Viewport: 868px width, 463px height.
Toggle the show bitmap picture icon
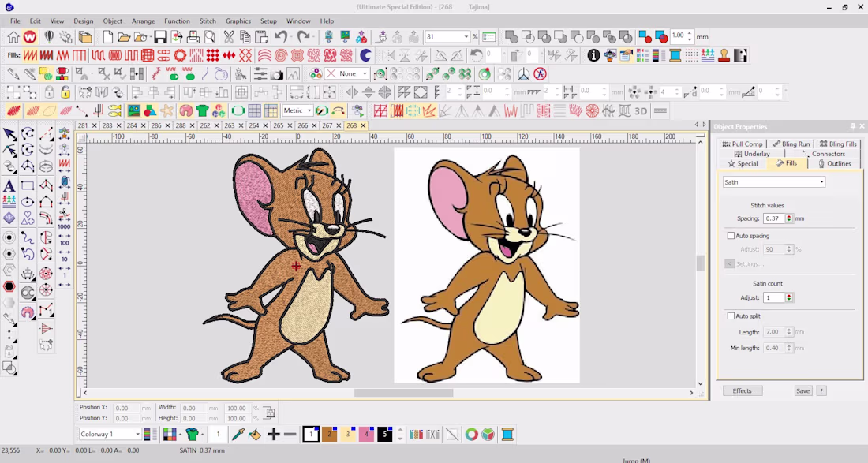point(133,110)
